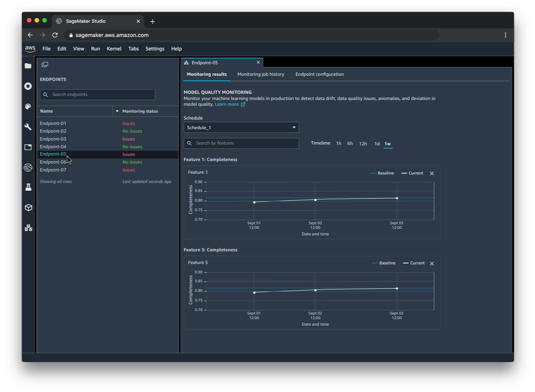Open the folder file browser sidebar icon
Image resolution: width=535 pixels, height=392 pixels.
[28, 66]
